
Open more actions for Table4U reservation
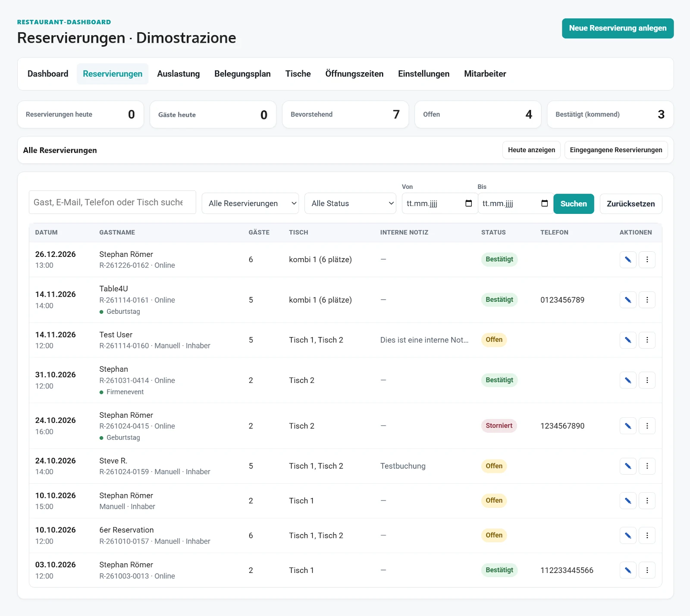point(647,300)
